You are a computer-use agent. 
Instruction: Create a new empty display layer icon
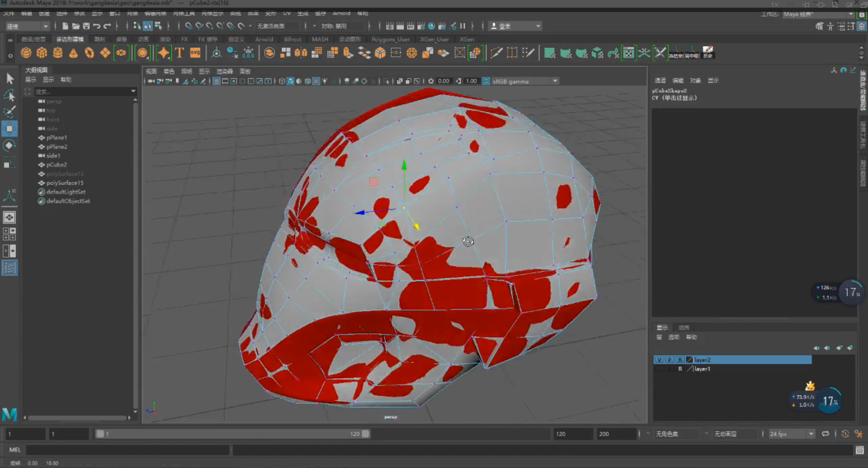[839, 348]
